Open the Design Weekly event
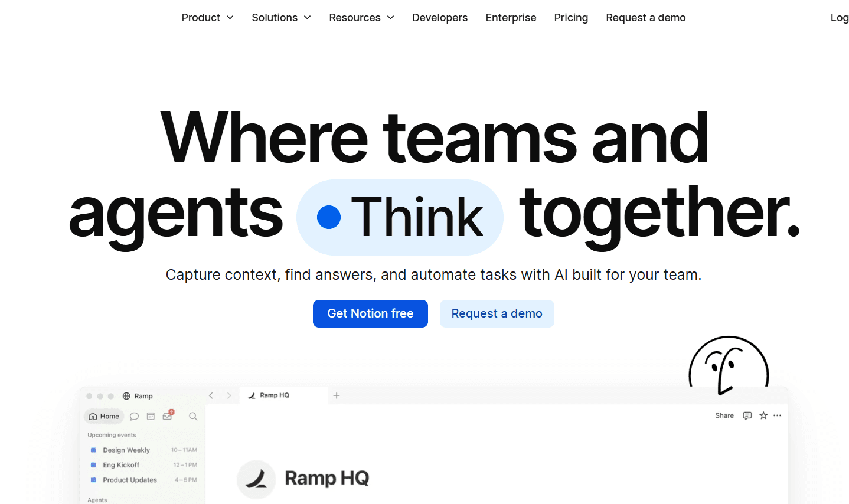Image resolution: width=849 pixels, height=504 pixels. click(126, 450)
